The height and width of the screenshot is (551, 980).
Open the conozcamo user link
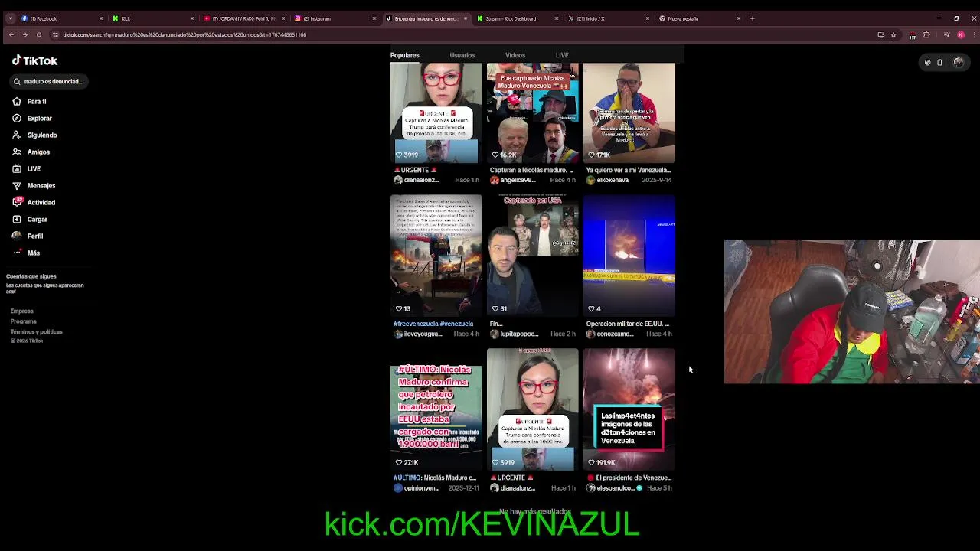[616, 334]
